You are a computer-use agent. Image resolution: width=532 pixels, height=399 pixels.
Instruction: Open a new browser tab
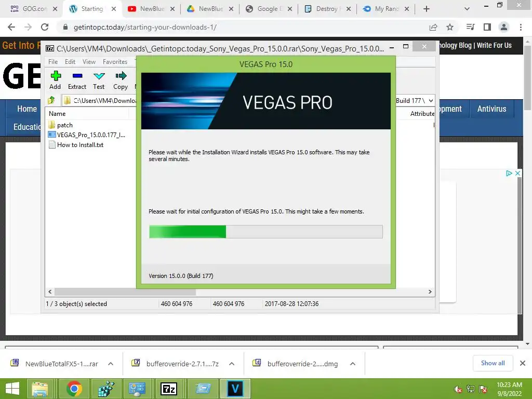427,9
